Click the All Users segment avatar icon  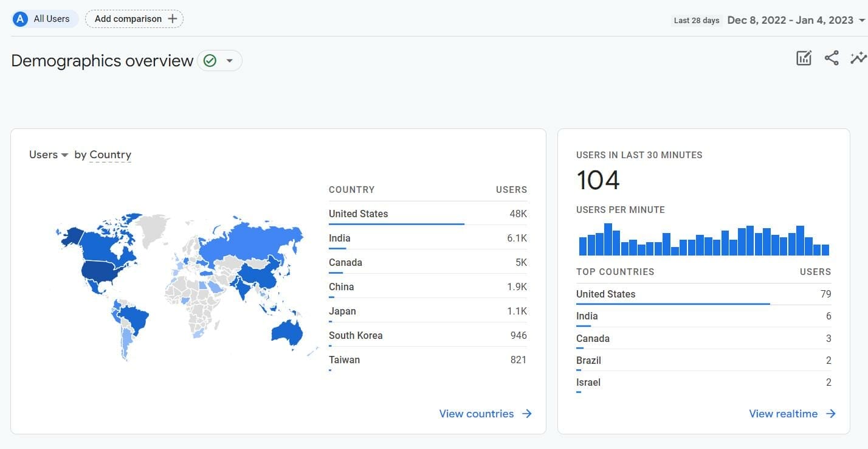point(21,19)
